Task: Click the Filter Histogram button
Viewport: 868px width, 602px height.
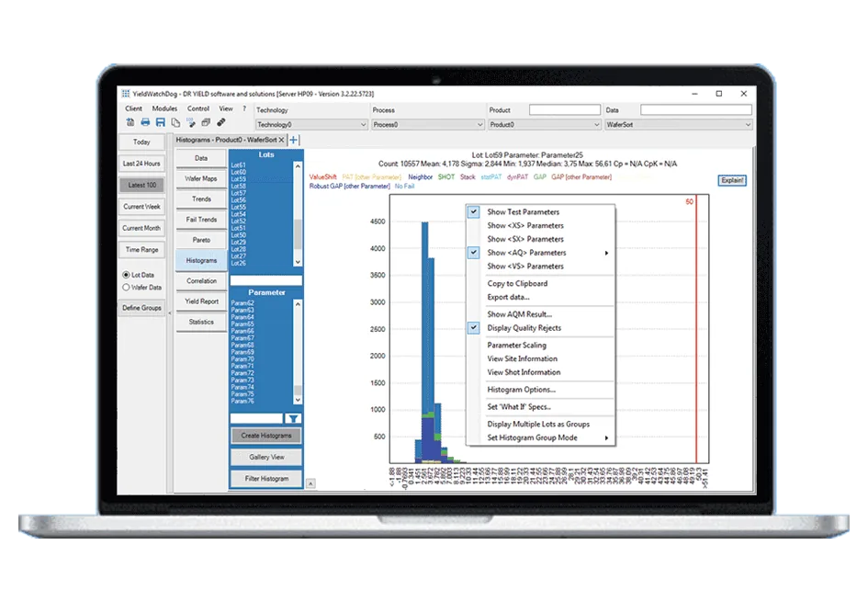Action: [x=266, y=479]
